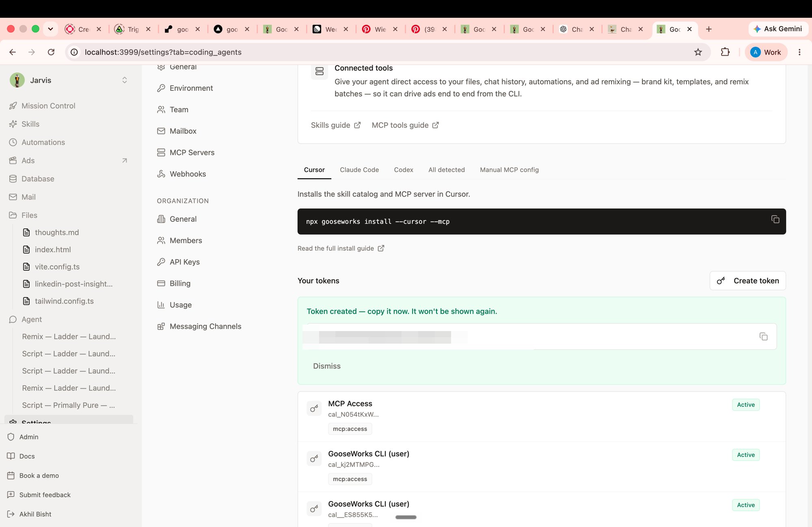Bookmark this page with star icon
Screen dimensions: 812x527
pyautogui.click(x=698, y=52)
